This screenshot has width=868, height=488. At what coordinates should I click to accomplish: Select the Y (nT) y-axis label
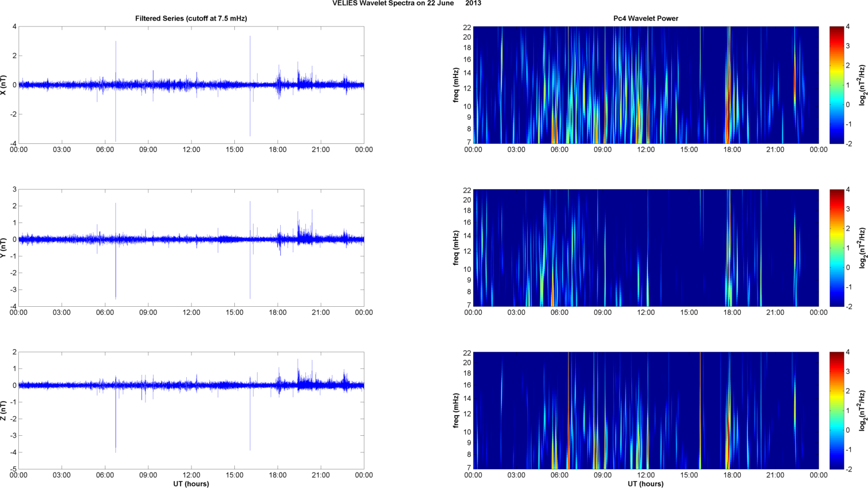pyautogui.click(x=4, y=248)
